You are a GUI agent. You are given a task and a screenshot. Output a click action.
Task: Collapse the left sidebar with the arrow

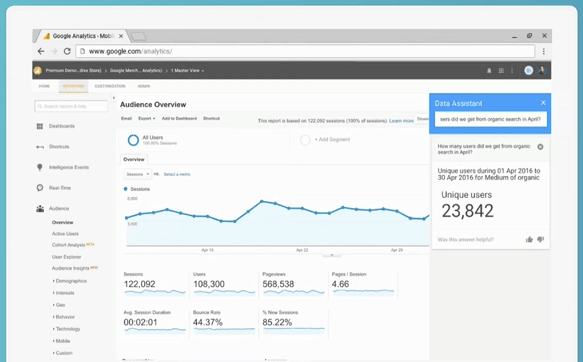[113, 98]
